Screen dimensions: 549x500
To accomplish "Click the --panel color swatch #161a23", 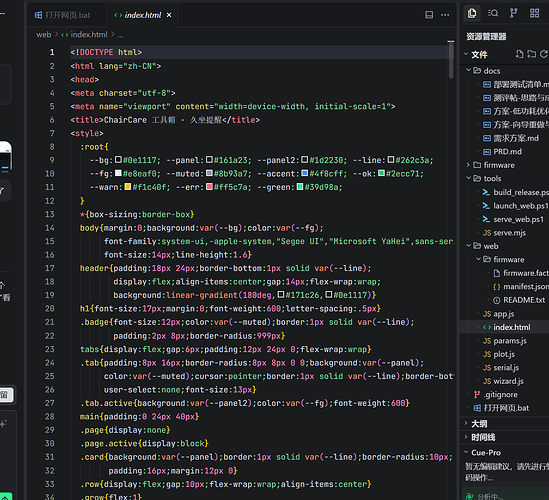I will point(209,160).
